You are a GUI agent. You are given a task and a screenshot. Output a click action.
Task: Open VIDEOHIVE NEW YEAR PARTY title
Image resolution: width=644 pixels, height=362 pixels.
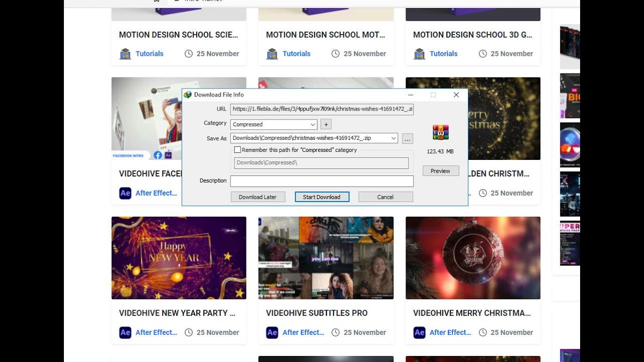coord(177,313)
